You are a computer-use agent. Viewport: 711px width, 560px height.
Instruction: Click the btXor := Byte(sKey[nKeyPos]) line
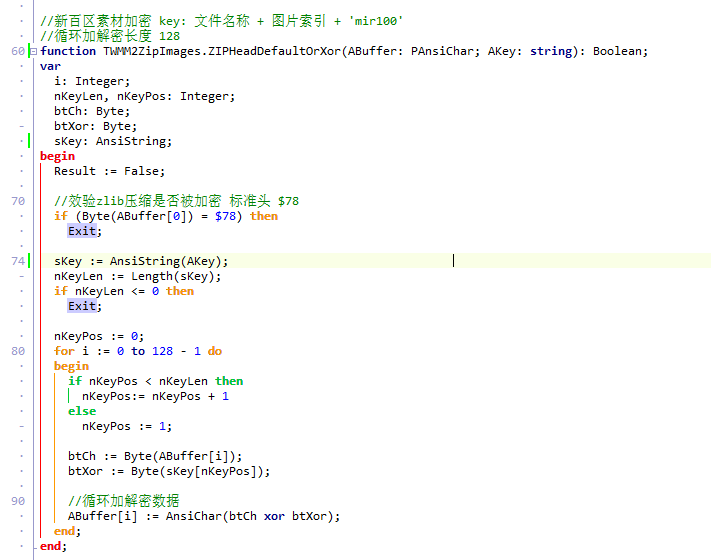click(x=169, y=471)
